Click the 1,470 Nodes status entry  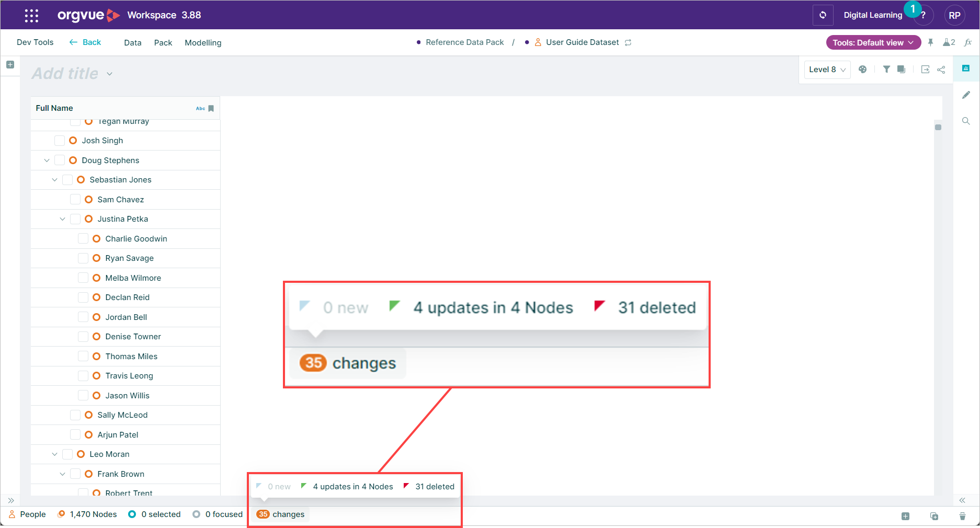(87, 514)
